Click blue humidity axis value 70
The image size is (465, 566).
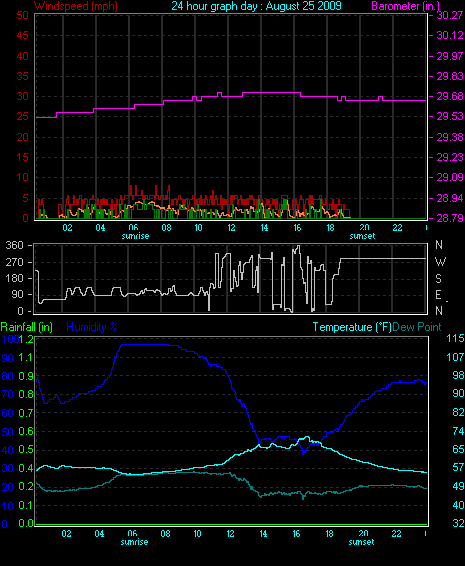(8, 394)
